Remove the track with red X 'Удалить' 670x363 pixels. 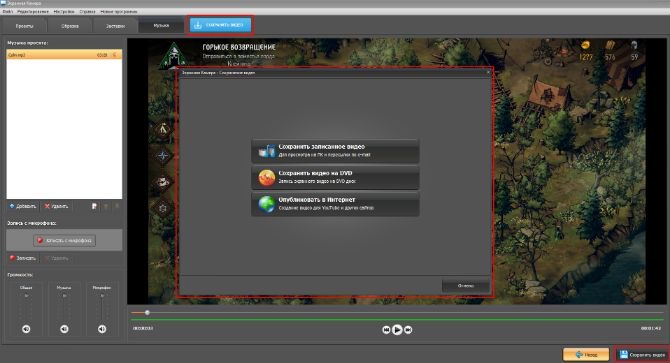point(56,206)
